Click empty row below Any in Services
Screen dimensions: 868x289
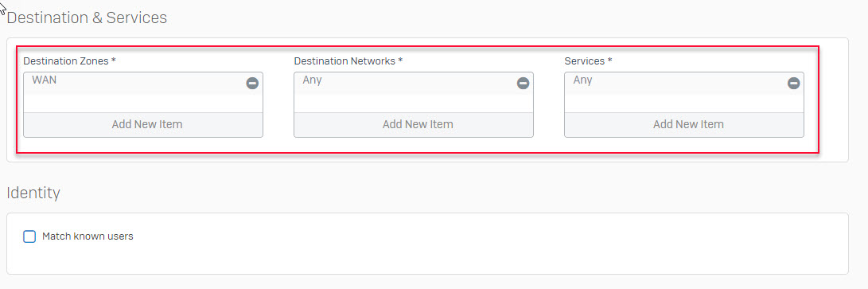coord(684,103)
